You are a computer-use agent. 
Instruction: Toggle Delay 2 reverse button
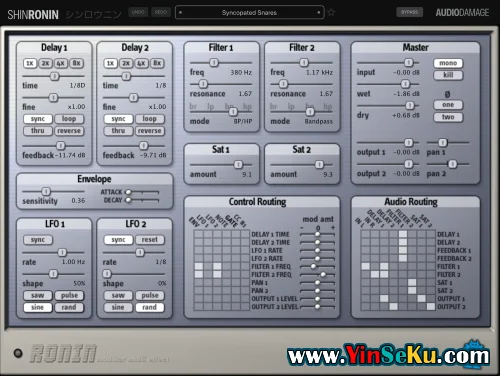click(x=149, y=131)
